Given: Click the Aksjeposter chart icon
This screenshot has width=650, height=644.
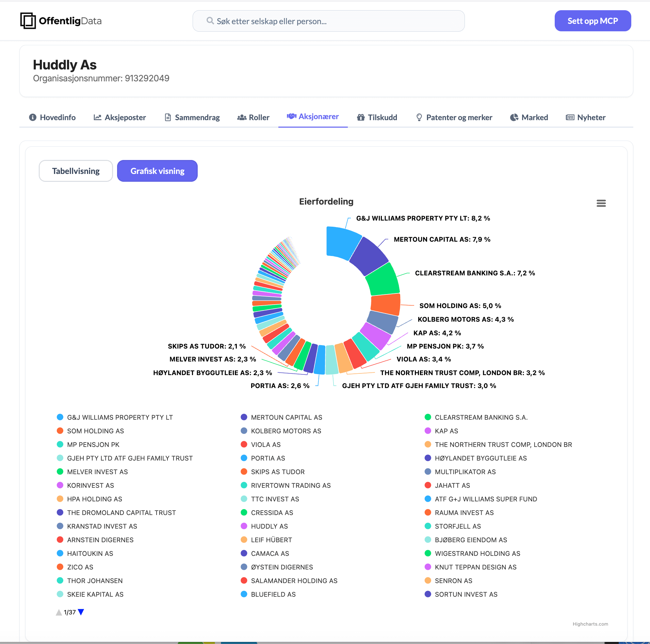Looking at the screenshot, I should (x=97, y=117).
